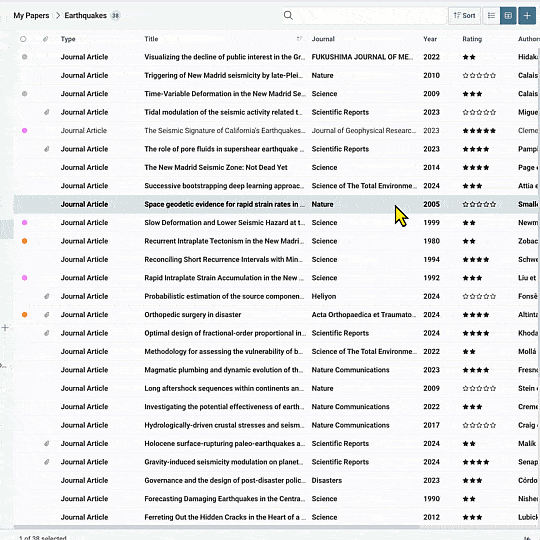Click 'Disasters' journal cell
This screenshot has height=540, width=540.
(326, 480)
